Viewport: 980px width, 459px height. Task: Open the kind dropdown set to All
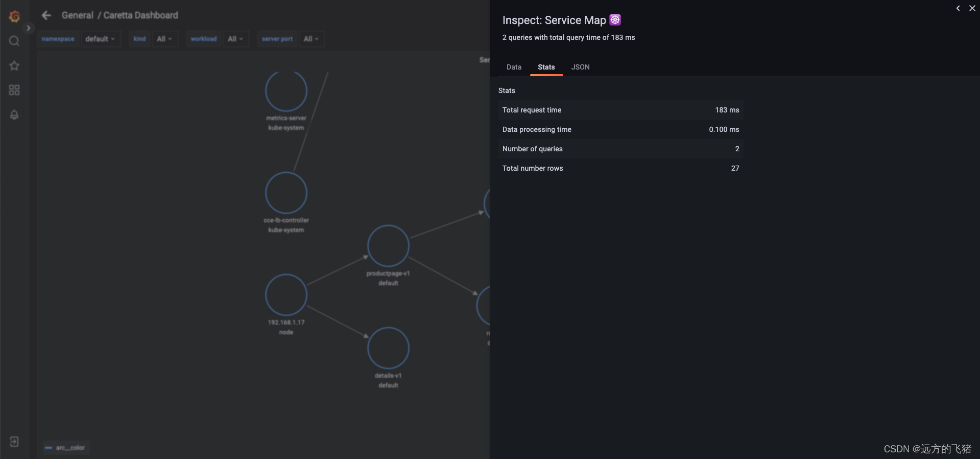point(164,39)
